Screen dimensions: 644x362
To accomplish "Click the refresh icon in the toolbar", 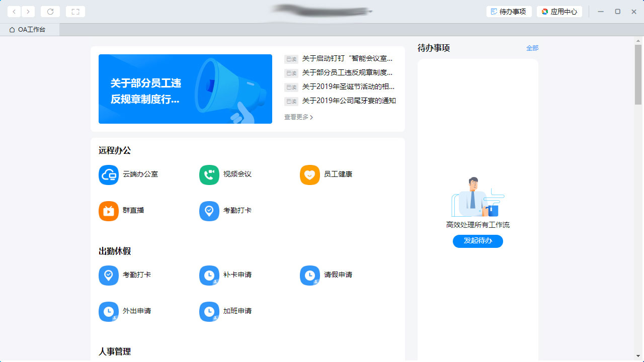I will [50, 11].
